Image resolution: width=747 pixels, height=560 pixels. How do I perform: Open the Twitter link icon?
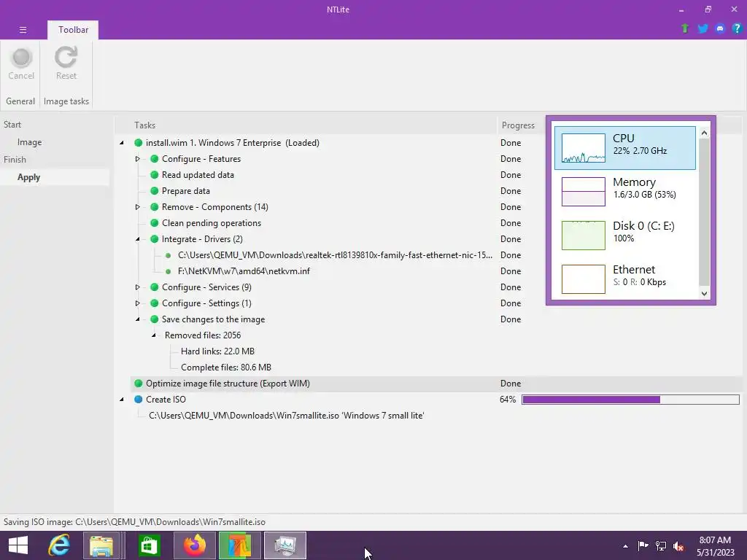click(703, 28)
